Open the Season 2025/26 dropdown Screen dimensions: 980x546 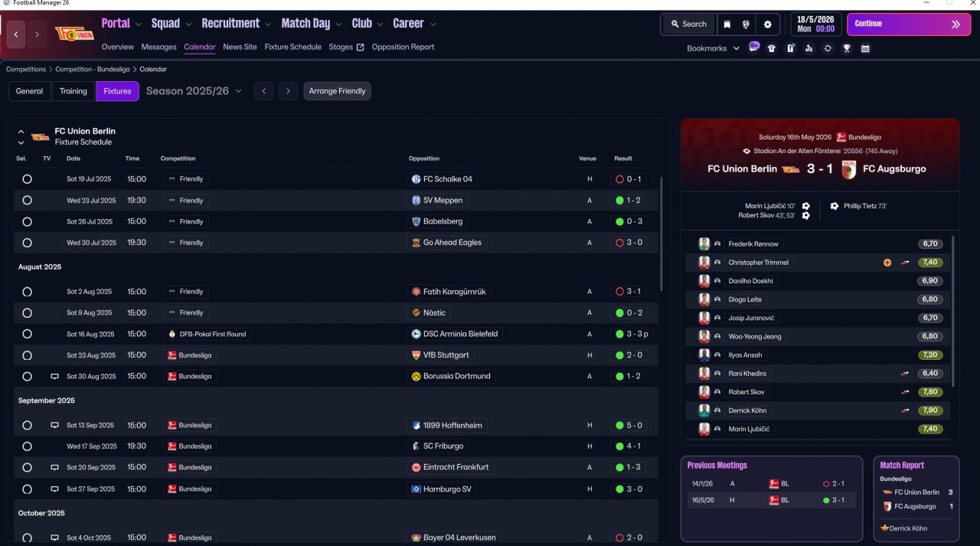coord(194,91)
